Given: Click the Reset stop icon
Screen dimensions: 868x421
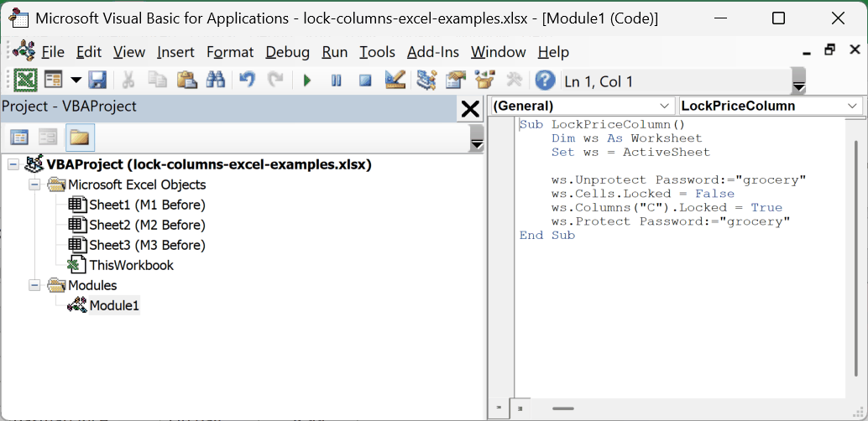Looking at the screenshot, I should pos(365,81).
